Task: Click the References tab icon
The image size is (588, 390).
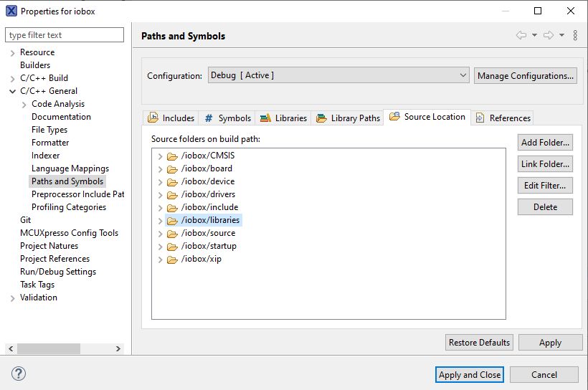Action: [x=480, y=118]
